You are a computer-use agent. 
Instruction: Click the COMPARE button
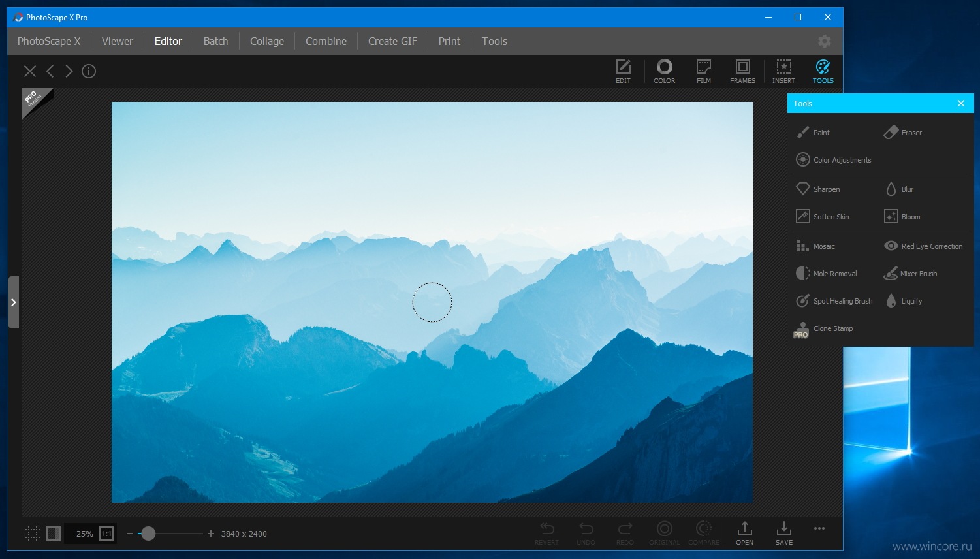click(704, 533)
